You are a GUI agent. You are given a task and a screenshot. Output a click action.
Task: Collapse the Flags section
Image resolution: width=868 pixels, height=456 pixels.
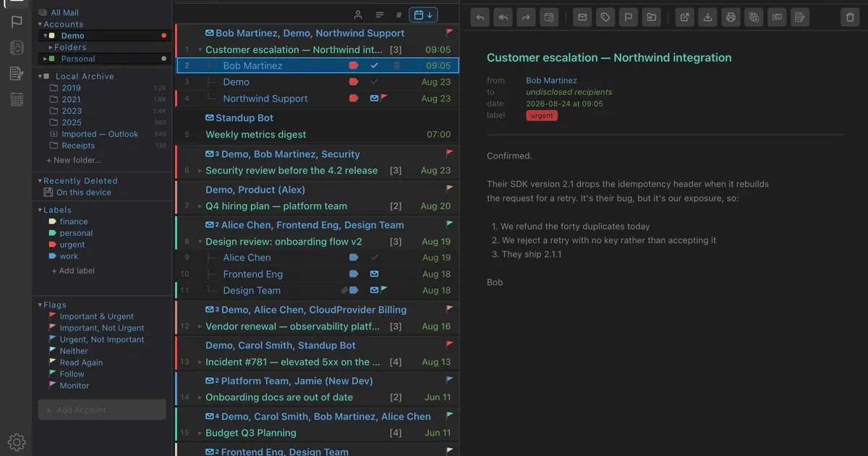41,305
